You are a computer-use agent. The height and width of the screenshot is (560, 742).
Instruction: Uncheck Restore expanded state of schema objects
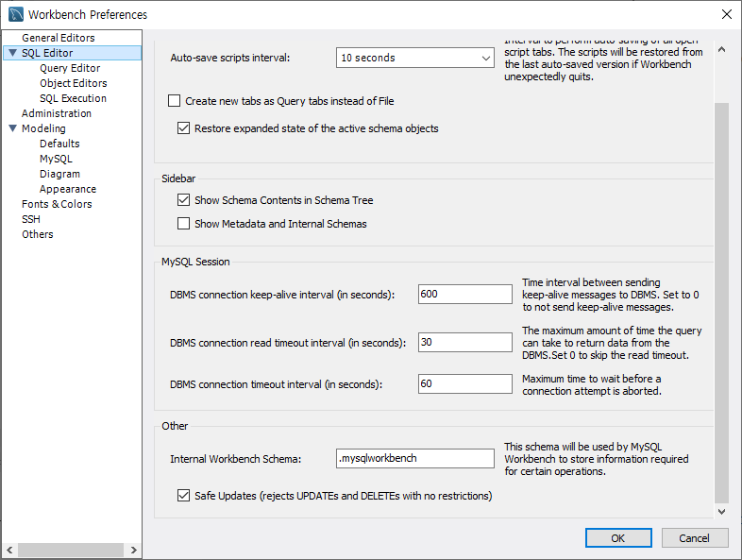point(183,128)
